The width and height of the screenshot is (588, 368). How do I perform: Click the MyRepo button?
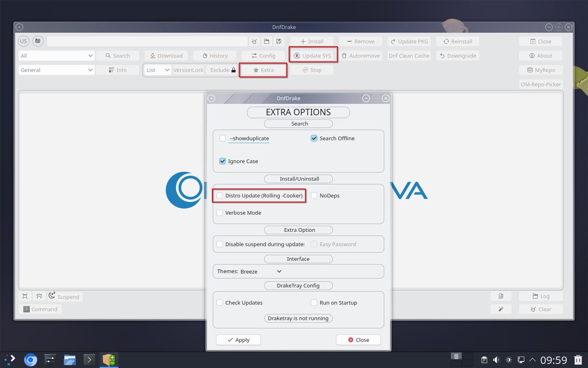[x=541, y=70]
